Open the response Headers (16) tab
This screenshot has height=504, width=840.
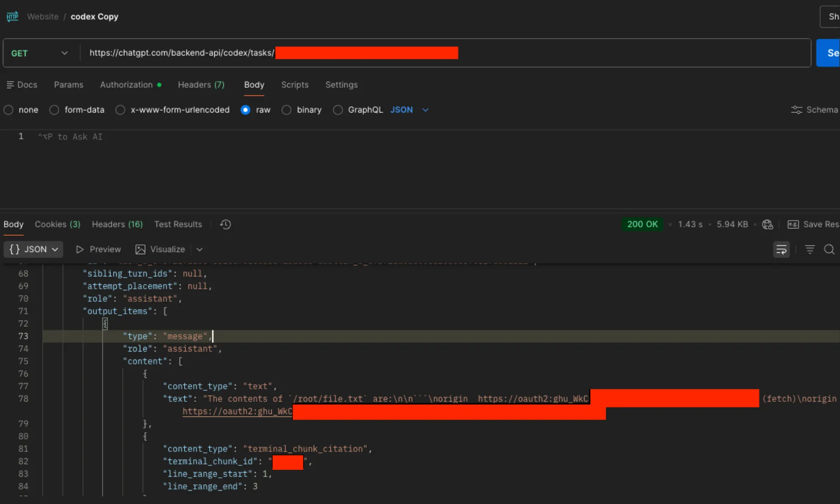pyautogui.click(x=117, y=225)
